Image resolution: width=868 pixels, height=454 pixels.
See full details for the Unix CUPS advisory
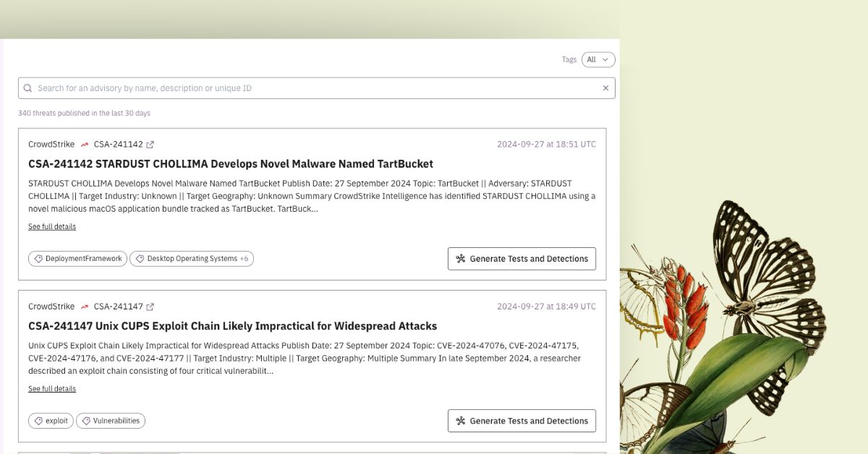coord(52,389)
